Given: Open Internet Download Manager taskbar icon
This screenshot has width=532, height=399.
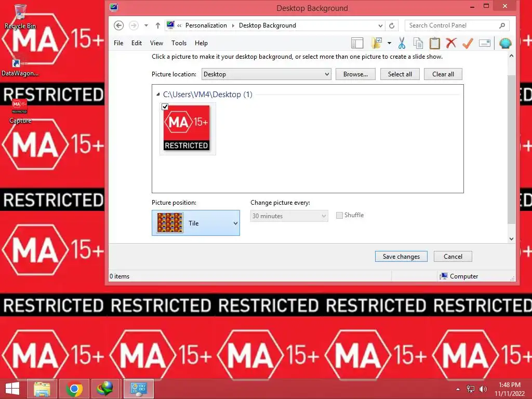Looking at the screenshot, I should pyautogui.click(x=105, y=389).
